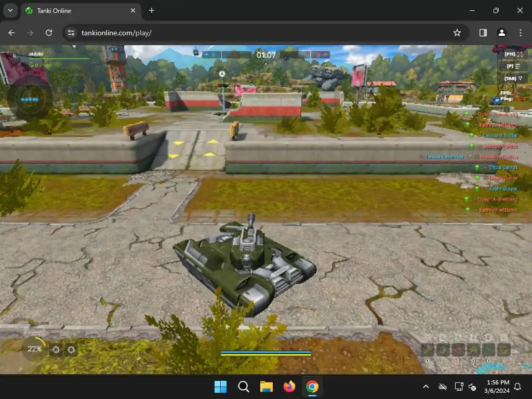Click Tricia Carroll in the kill feed
Image resolution: width=532 pixels, height=399 pixels.
click(x=503, y=167)
